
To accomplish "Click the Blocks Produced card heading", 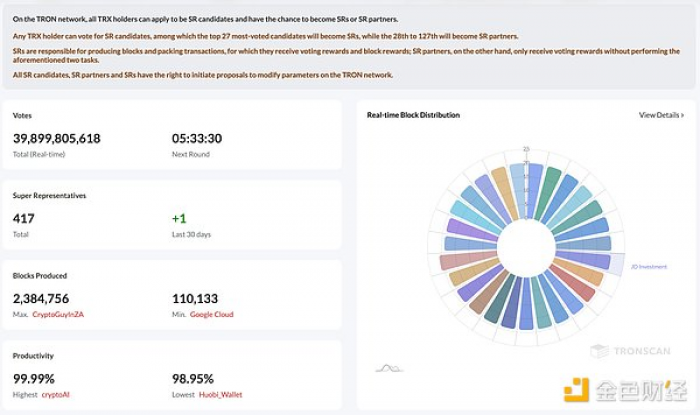I will [x=40, y=276].
